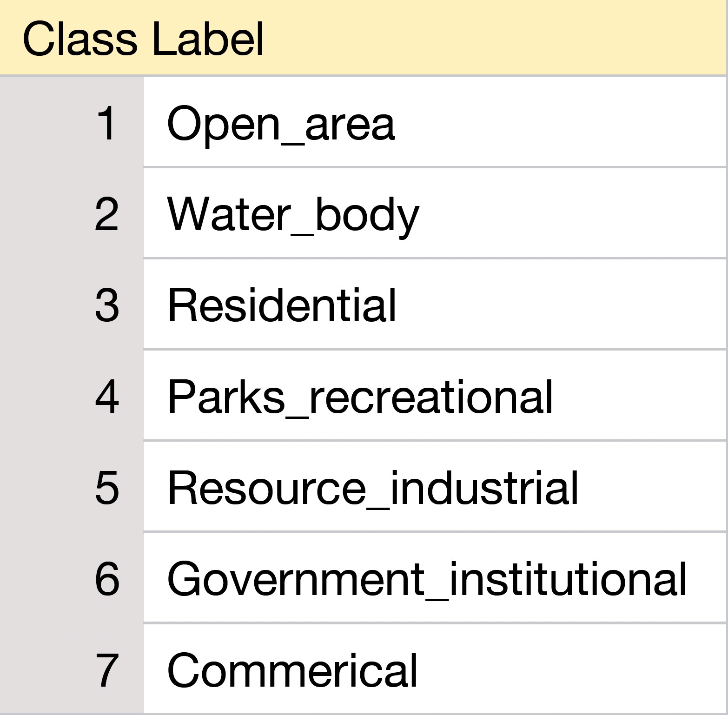728x715 pixels.
Task: Click the Open_area label cell
Action: 281,124
